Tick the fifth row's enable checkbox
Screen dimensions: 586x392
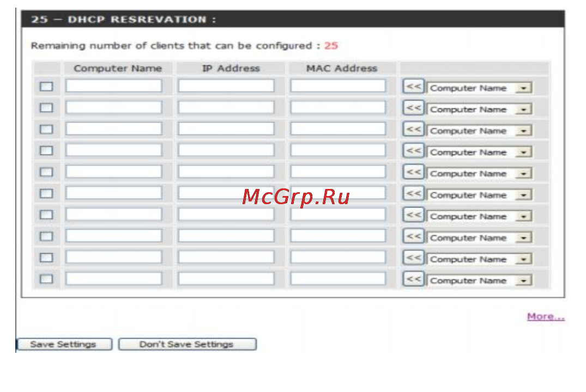tap(46, 172)
